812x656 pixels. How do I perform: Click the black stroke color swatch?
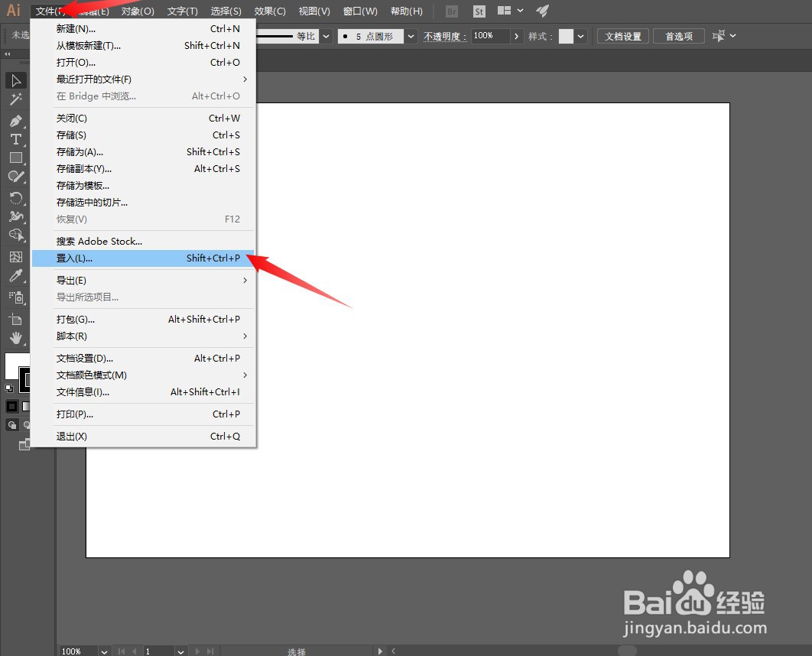click(24, 380)
